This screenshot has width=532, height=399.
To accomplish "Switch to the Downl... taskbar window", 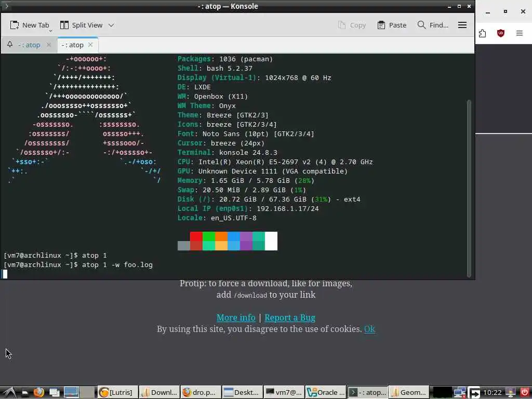I will (x=159, y=393).
